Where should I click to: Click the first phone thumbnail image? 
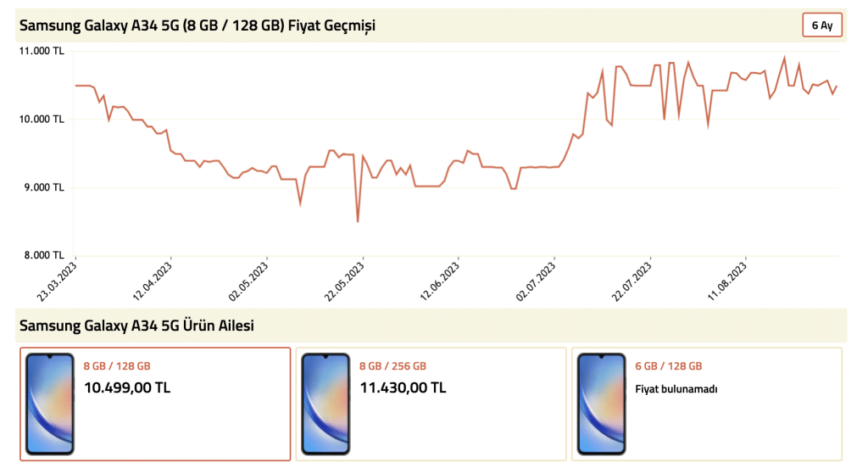50,404
